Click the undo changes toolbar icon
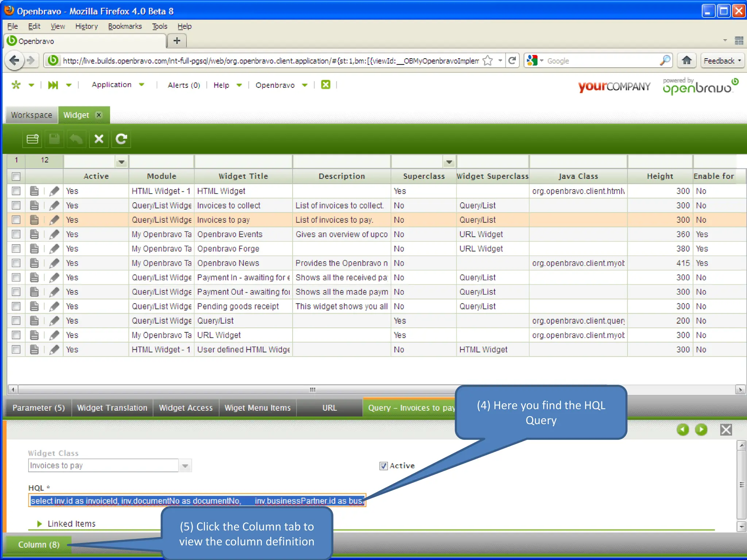Viewport: 747px width, 560px height. point(77,139)
